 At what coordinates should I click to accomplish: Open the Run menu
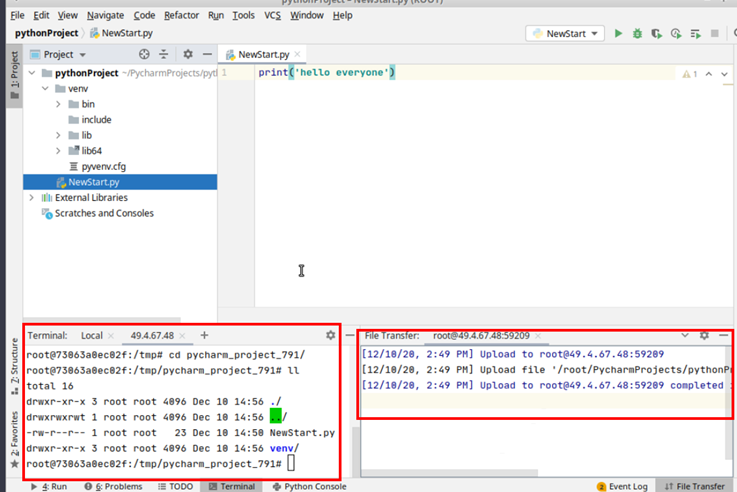pos(216,15)
